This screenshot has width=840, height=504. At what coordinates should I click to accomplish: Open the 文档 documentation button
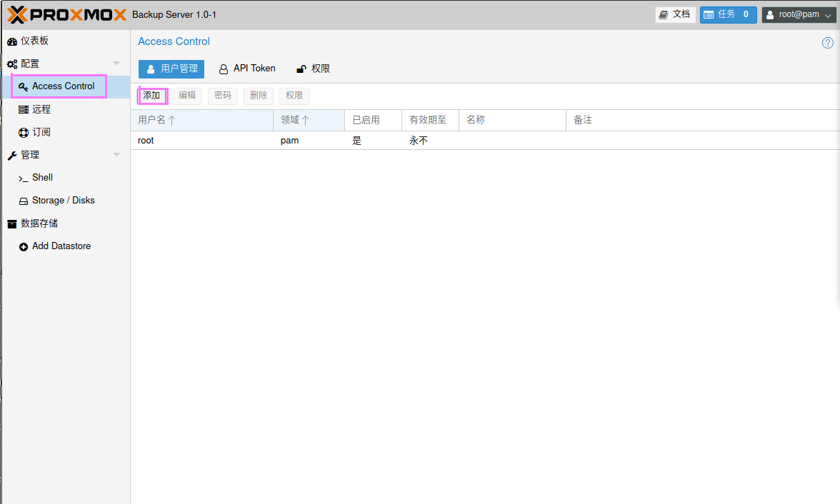click(x=675, y=15)
